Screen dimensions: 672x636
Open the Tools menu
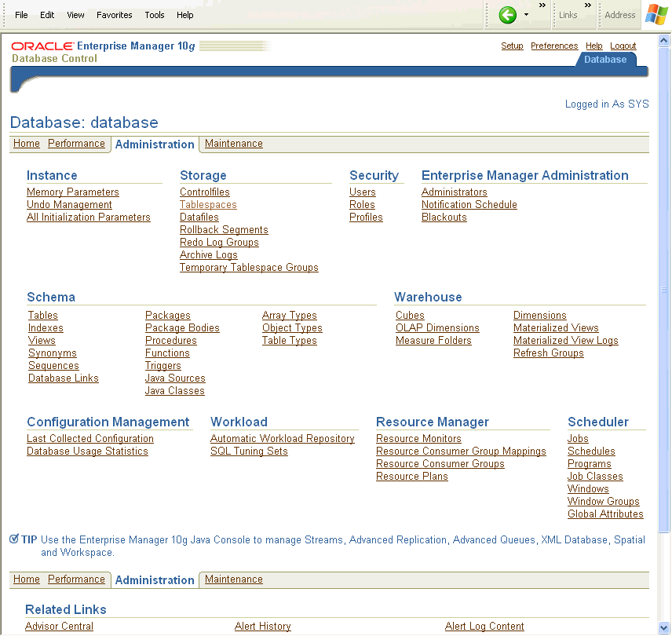click(155, 15)
